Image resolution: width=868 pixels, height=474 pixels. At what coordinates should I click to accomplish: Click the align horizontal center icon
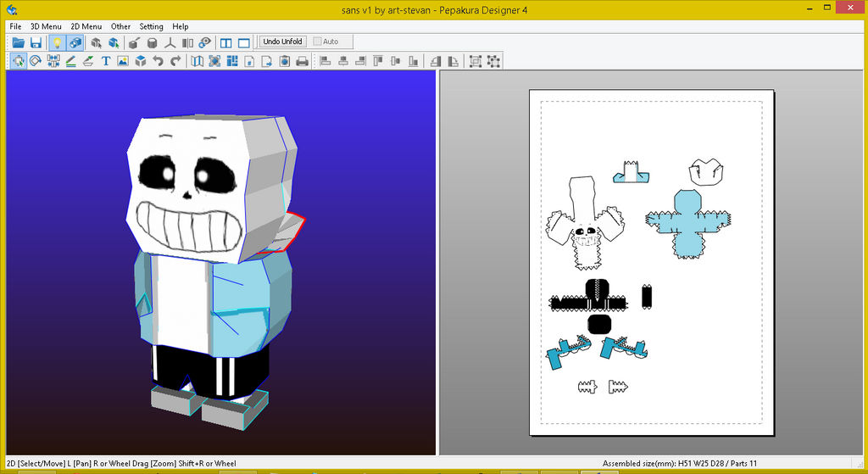(343, 61)
